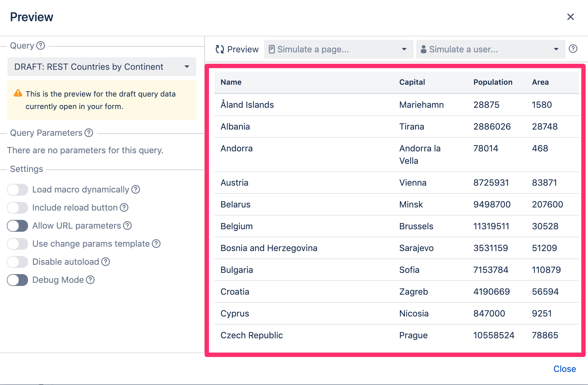The height and width of the screenshot is (385, 588).
Task: Click help icon beside Use change params template
Action: [156, 244]
